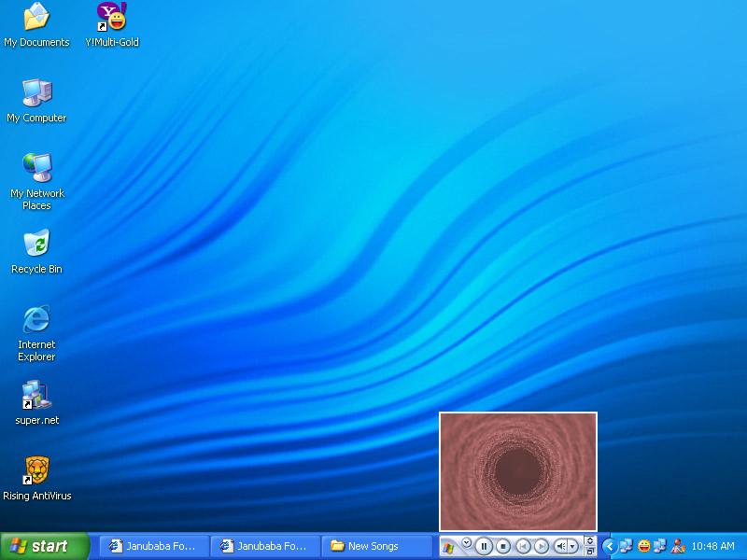Click the second network connection tray icon
The height and width of the screenshot is (560, 747).
[660, 546]
